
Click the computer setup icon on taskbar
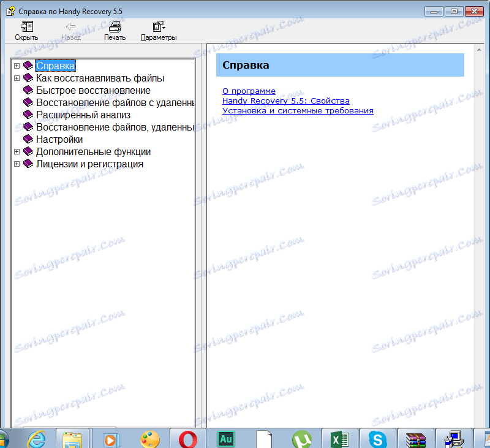click(454, 439)
